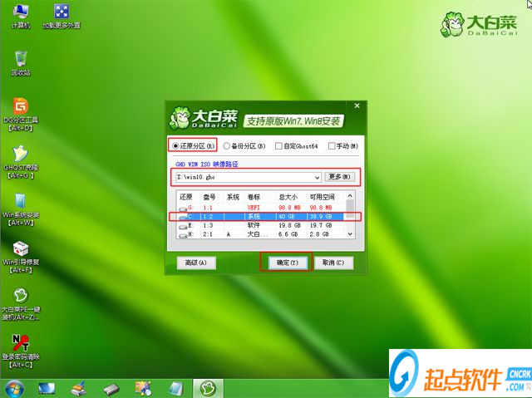Expand the image path dropdown arrow
Image resolution: width=532 pixels, height=398 pixels.
(317, 177)
